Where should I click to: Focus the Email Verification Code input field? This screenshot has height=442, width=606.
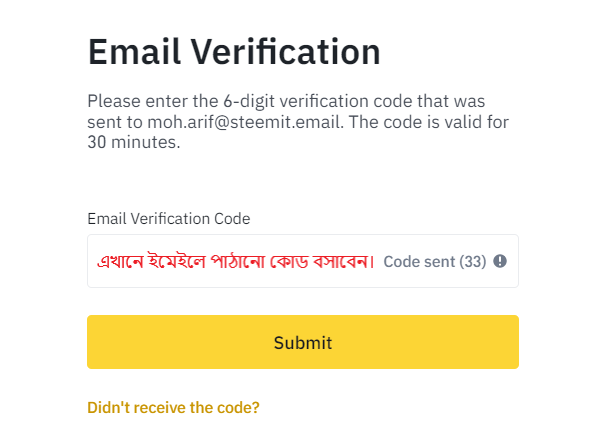(303, 261)
